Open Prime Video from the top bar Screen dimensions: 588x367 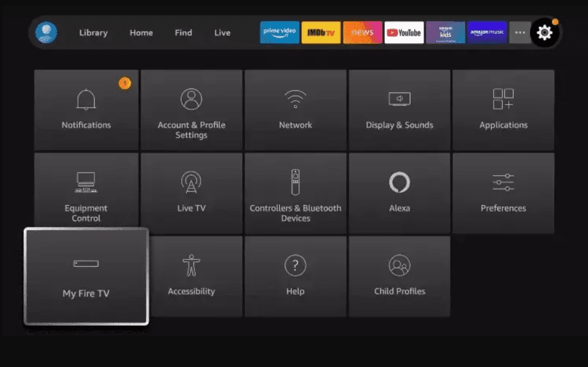point(279,32)
